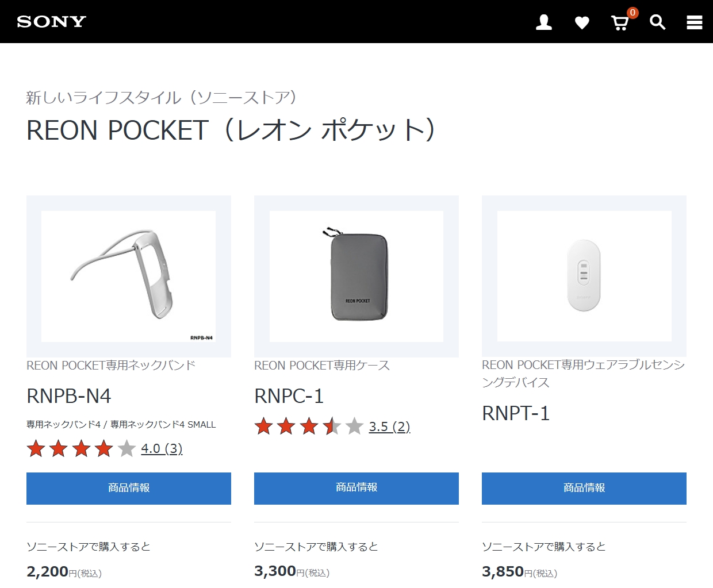Open the 3.5 (2) review link for RNPC-1

click(389, 426)
